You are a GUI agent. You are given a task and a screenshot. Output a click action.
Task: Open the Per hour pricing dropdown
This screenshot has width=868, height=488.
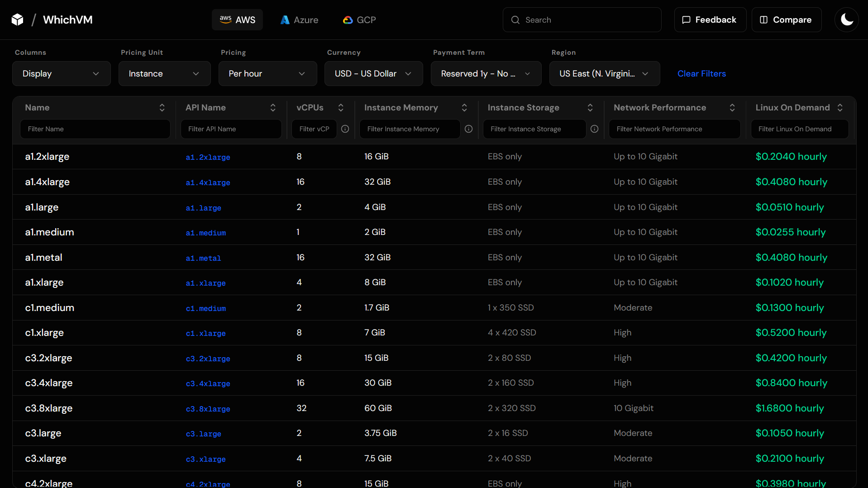click(267, 73)
